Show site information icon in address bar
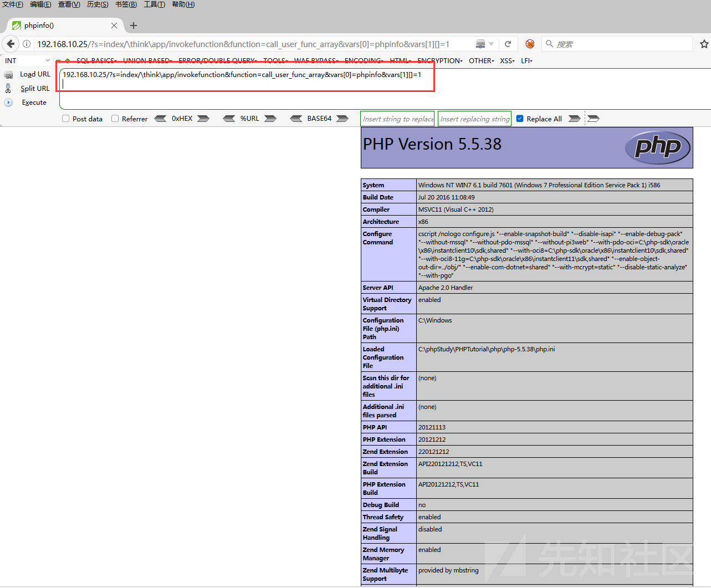 (x=26, y=44)
